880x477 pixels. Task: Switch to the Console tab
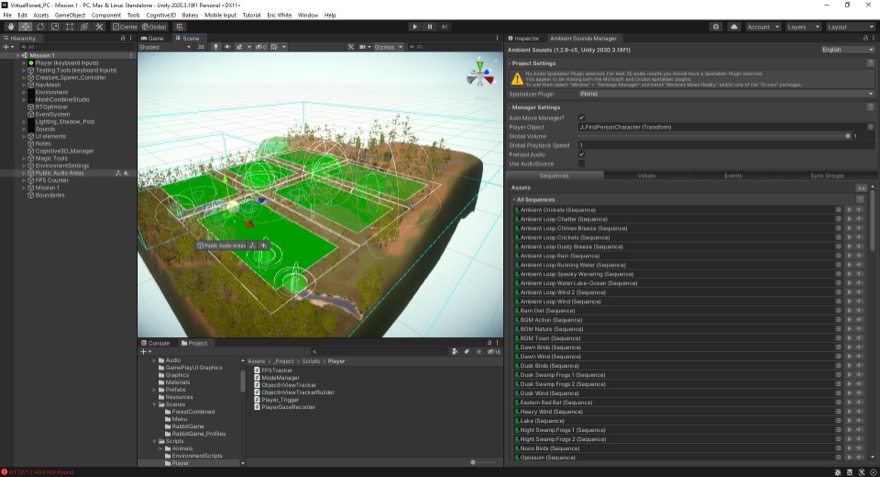tap(155, 343)
